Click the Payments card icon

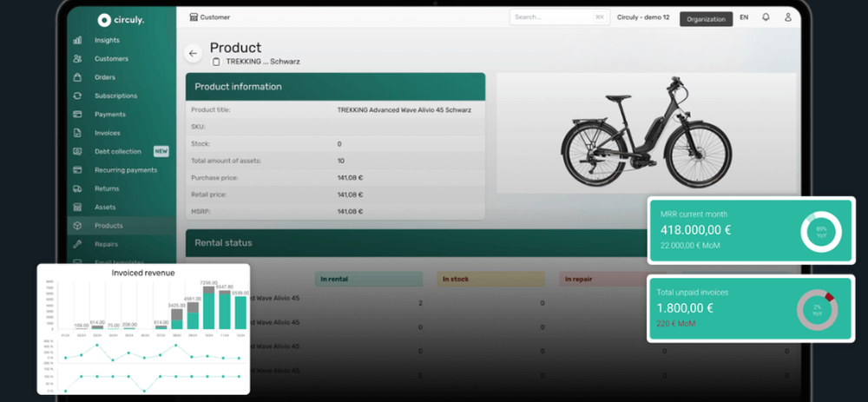point(77,114)
